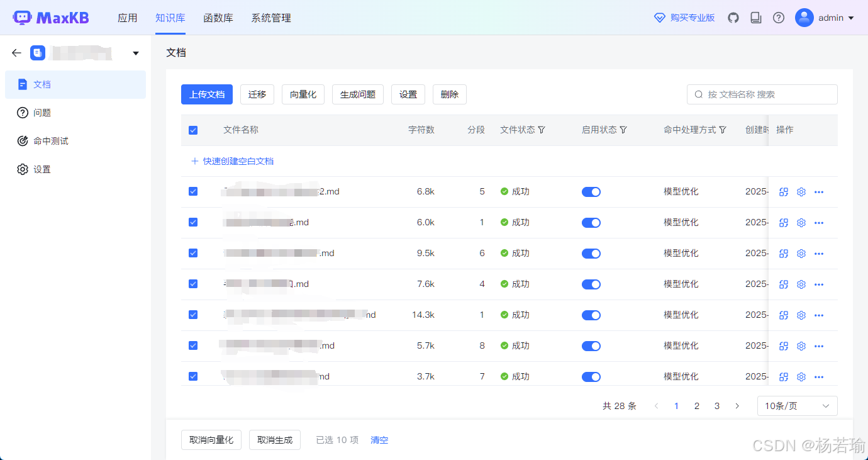
Task: Click the admin user avatar
Action: (x=804, y=18)
